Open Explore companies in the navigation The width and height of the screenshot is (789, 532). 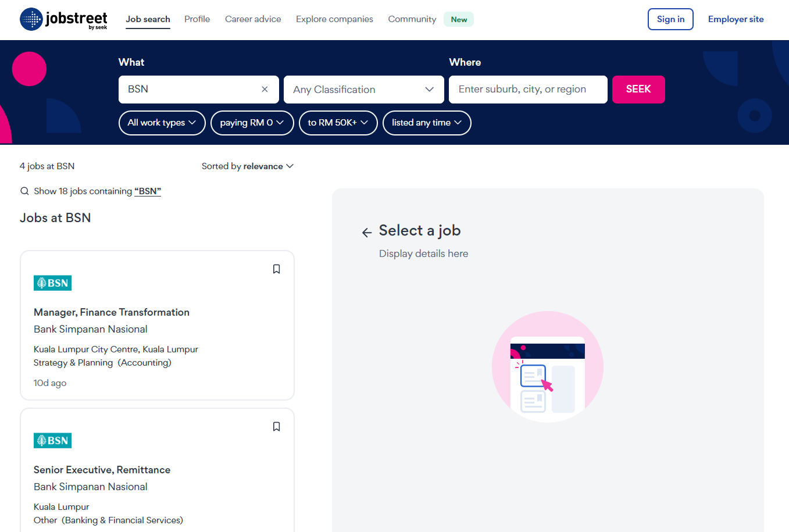[x=334, y=19]
